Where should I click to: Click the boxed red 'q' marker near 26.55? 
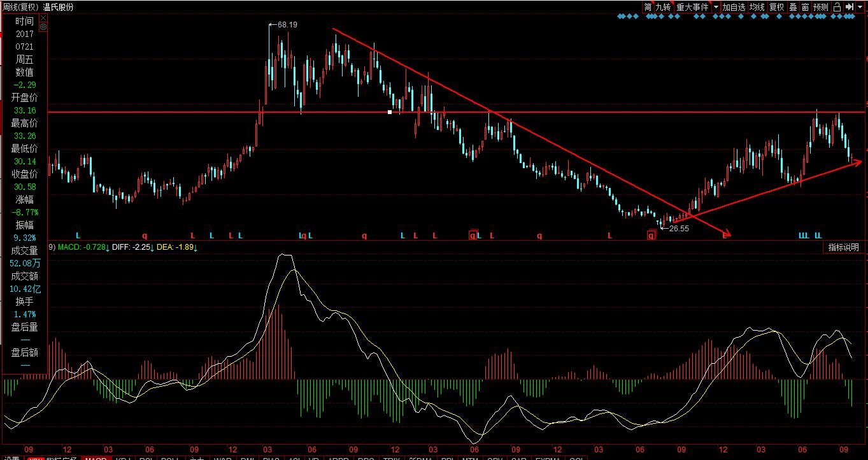651,235
